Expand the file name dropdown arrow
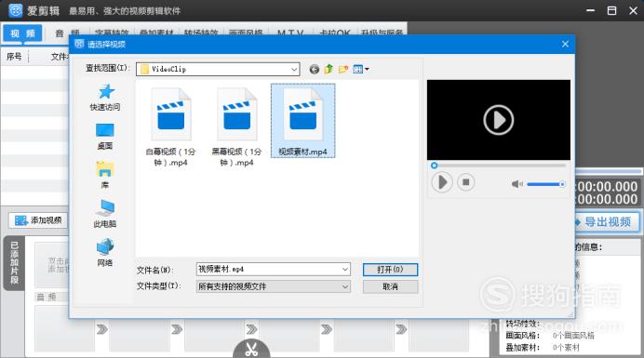The height and width of the screenshot is (358, 644). tap(345, 270)
